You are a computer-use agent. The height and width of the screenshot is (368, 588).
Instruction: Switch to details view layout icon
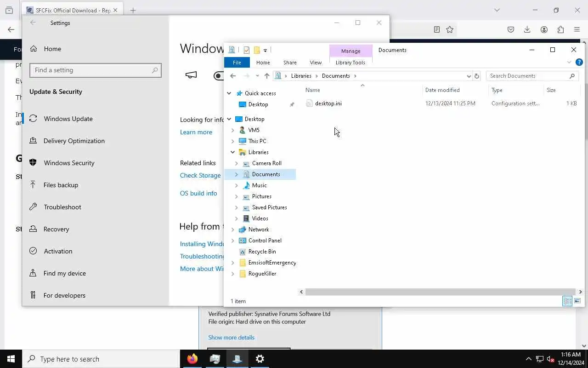(567, 301)
